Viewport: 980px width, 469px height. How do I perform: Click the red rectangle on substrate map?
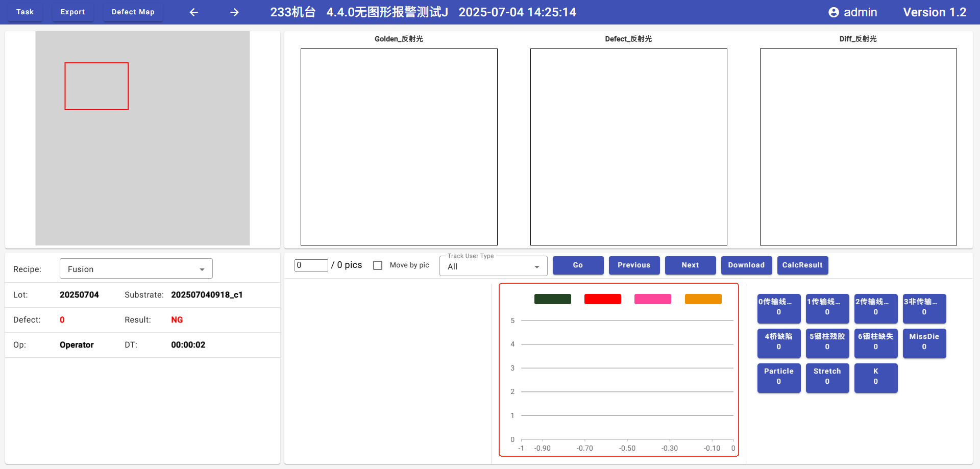(x=96, y=86)
